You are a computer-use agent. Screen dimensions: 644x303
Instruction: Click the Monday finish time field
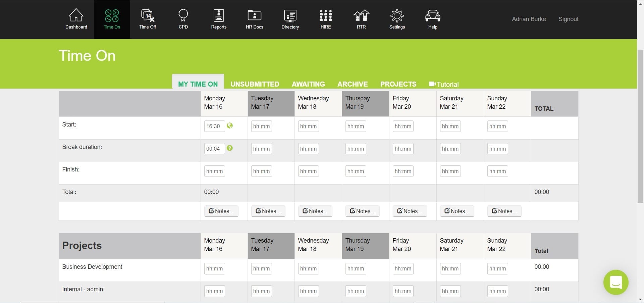(x=215, y=171)
